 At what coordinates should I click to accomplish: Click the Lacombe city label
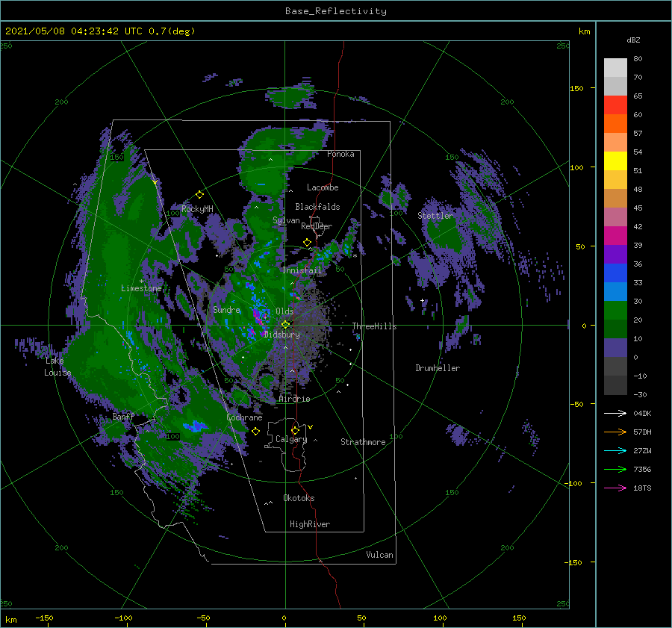323,187
